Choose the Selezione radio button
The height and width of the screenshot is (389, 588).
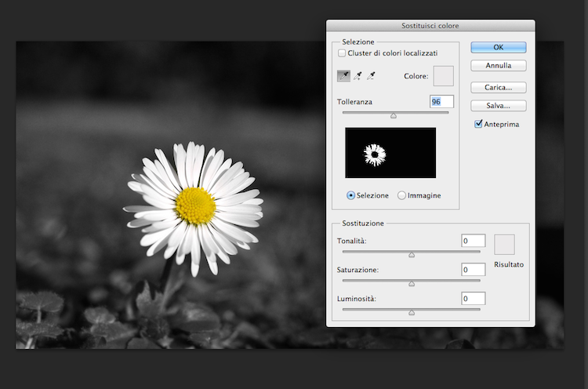pyautogui.click(x=350, y=195)
